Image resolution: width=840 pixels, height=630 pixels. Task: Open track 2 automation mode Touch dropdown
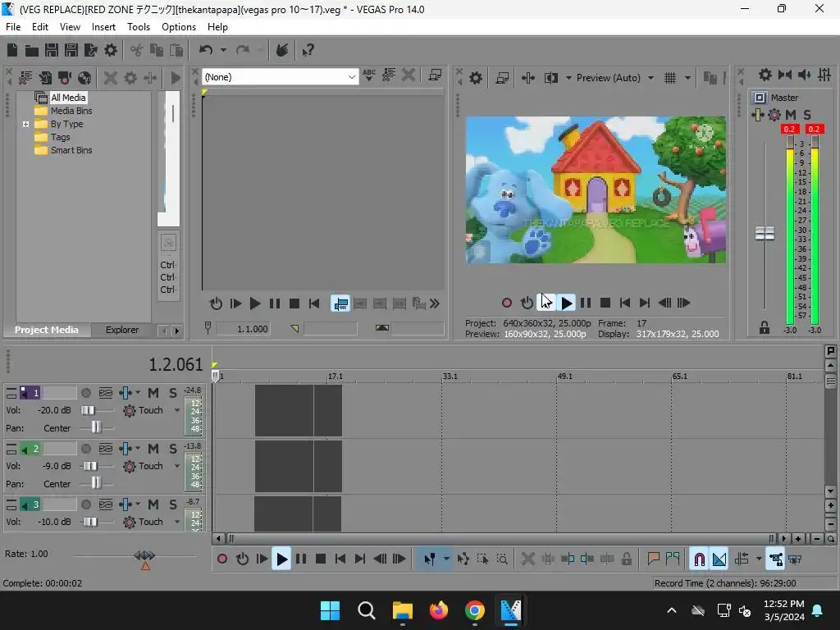click(x=151, y=466)
